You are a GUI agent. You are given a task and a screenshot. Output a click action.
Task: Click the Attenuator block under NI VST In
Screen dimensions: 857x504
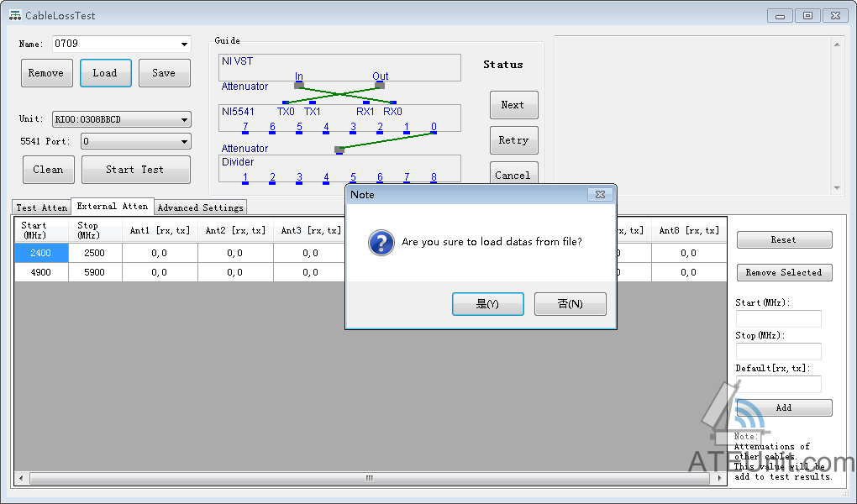point(299,85)
